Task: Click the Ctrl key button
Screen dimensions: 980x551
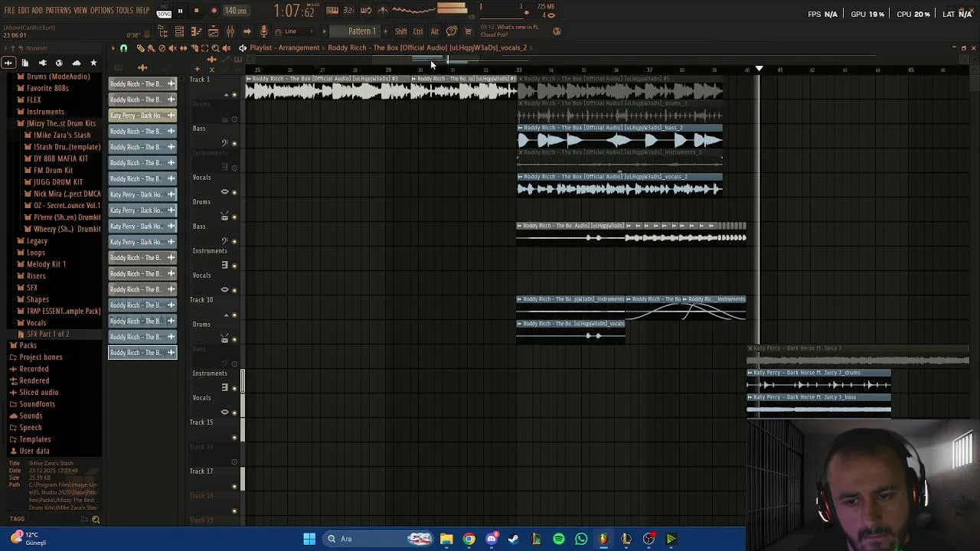Action: click(418, 31)
